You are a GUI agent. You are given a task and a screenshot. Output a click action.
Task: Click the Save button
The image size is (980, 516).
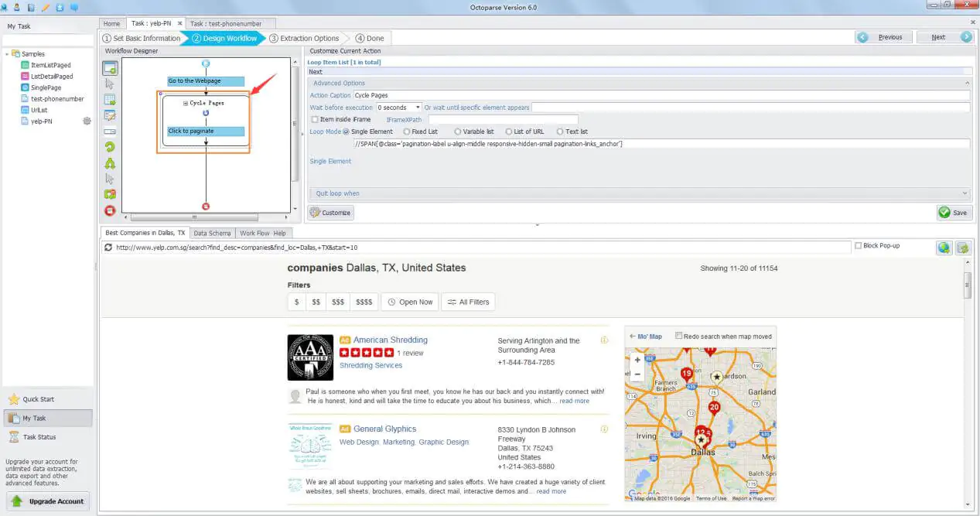point(953,213)
